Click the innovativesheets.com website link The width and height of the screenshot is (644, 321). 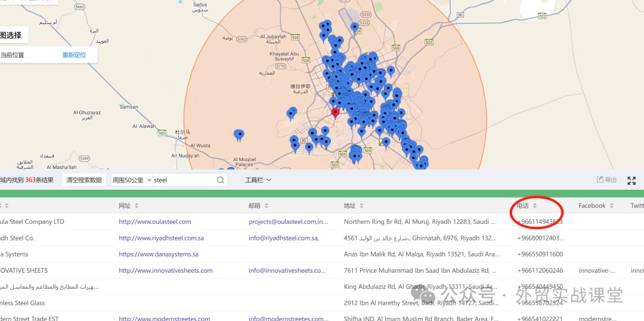point(166,270)
